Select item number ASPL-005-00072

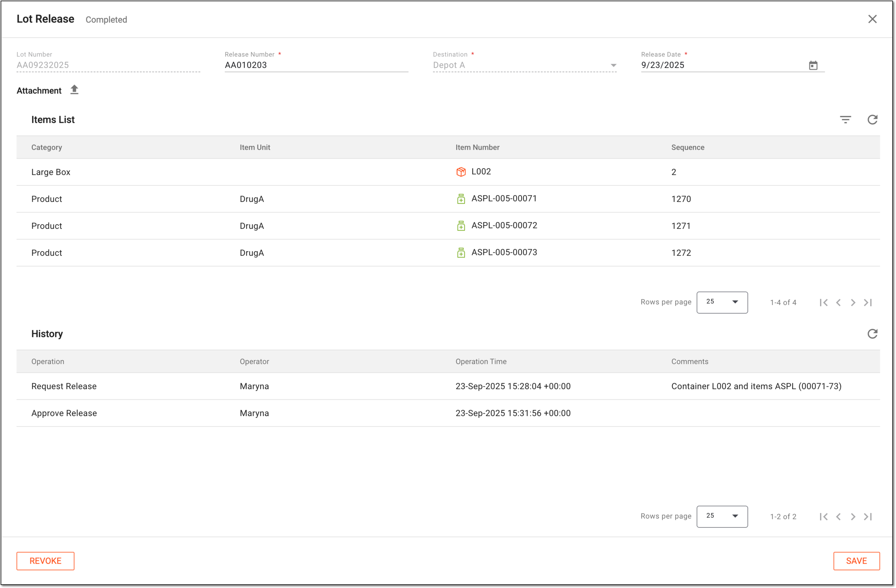[504, 225]
